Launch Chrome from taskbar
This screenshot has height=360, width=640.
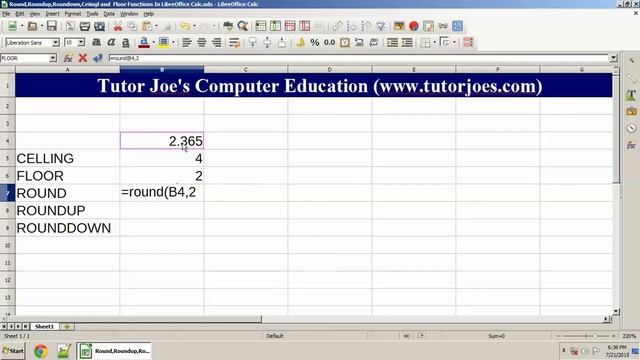(40, 351)
